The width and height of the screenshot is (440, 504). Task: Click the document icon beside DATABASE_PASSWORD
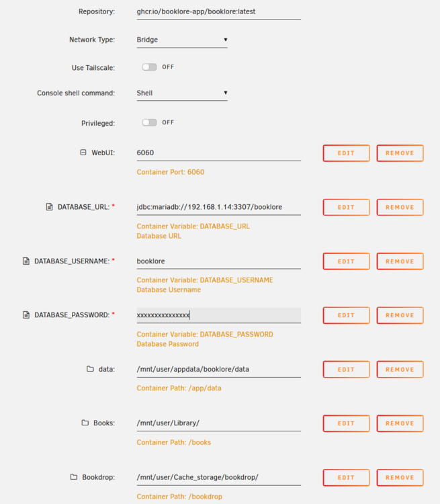tap(26, 315)
